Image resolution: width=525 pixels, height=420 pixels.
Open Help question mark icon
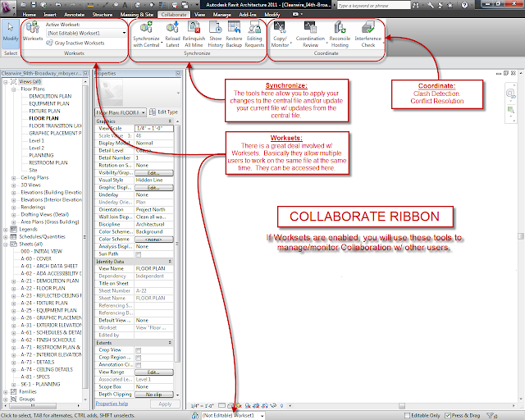464,5
